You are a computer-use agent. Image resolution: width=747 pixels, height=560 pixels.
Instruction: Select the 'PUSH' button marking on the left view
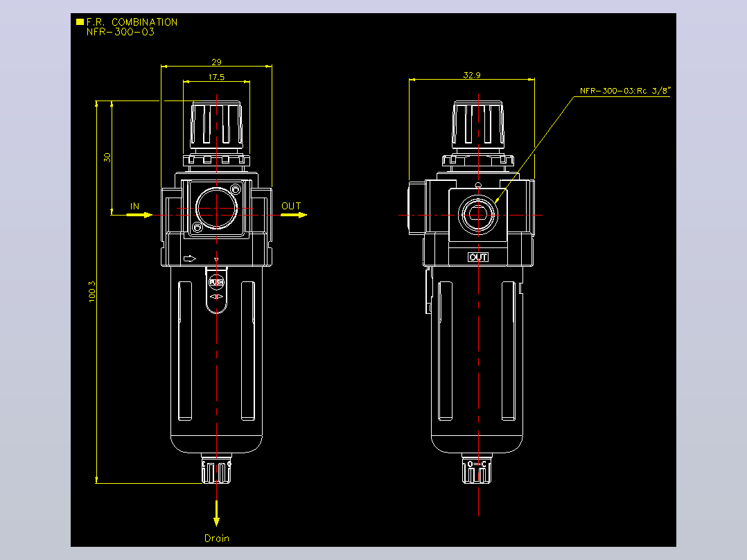[216, 282]
